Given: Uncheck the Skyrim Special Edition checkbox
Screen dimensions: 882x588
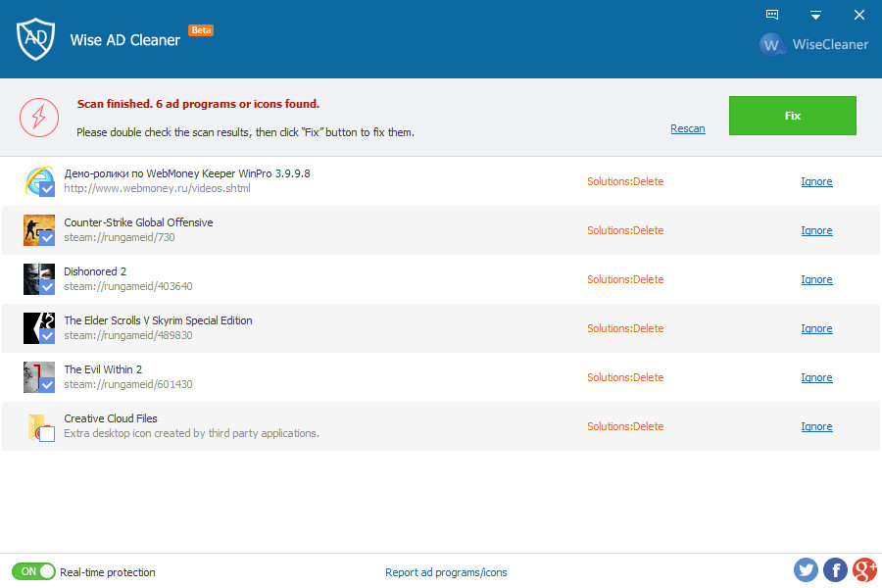Looking at the screenshot, I should click(x=48, y=336).
